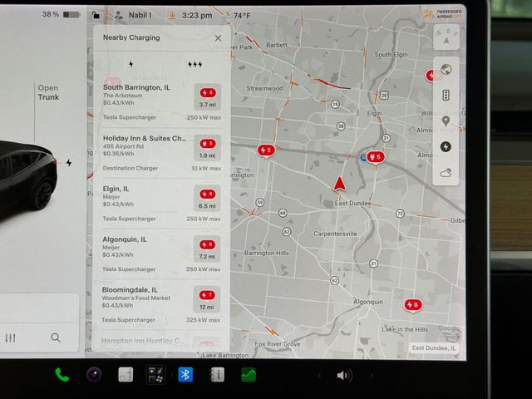Viewport: 532px width, 399px height.
Task: Open the media equalizer sliders icon
Action: point(10,337)
